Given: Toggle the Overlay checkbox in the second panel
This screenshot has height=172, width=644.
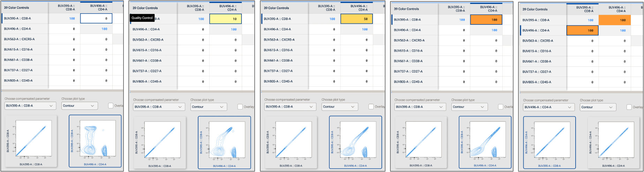Looking at the screenshot, I should (x=240, y=107).
